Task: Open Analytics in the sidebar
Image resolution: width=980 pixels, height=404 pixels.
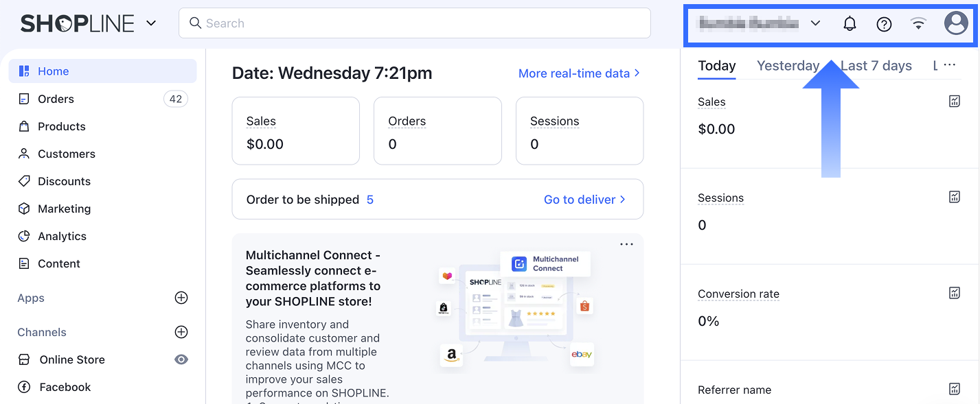Action: point(62,236)
